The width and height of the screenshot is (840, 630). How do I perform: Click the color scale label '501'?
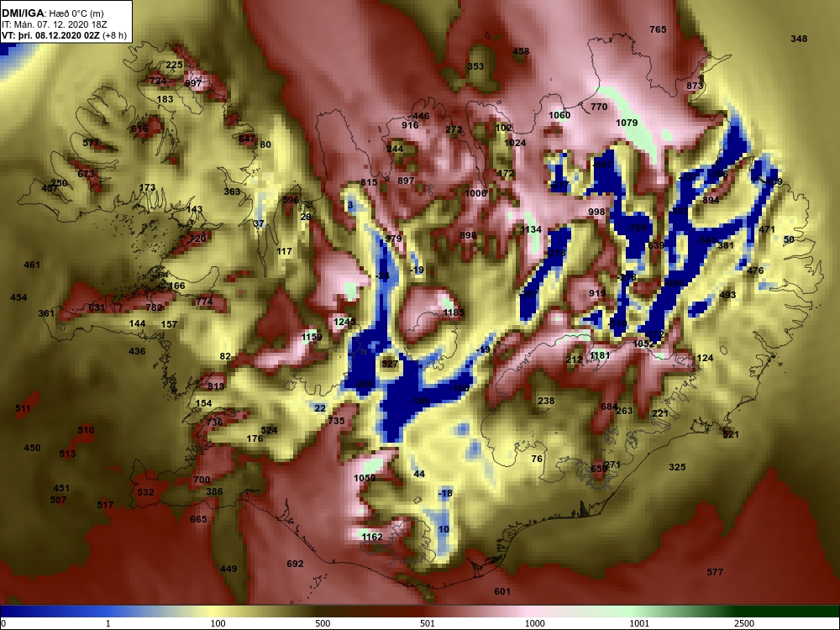427,623
